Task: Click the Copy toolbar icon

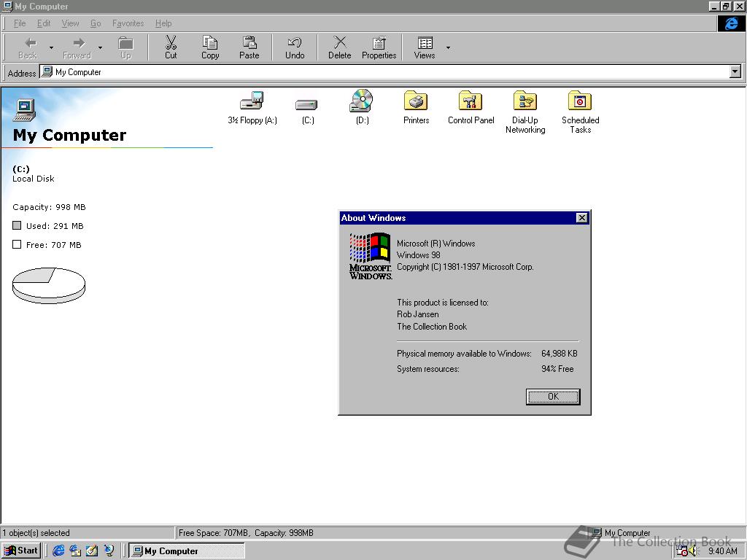Action: point(210,43)
